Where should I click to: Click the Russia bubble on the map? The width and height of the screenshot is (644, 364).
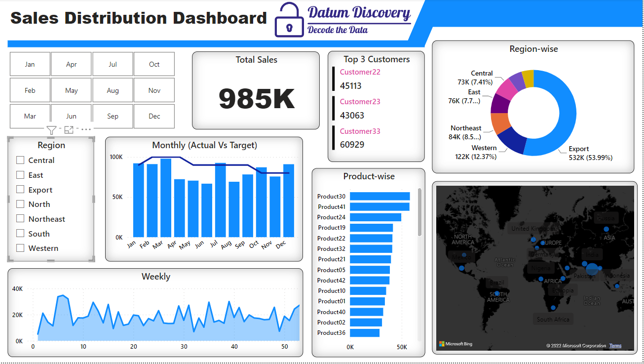[606, 229]
